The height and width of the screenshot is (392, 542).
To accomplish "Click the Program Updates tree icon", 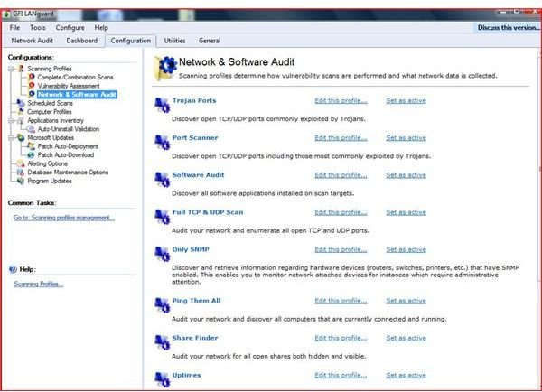I will coord(21,181).
